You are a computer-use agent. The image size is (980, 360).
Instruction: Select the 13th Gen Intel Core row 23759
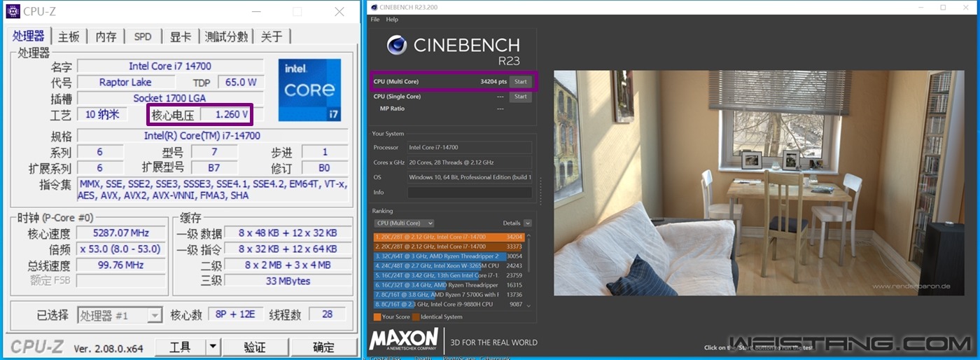click(449, 276)
